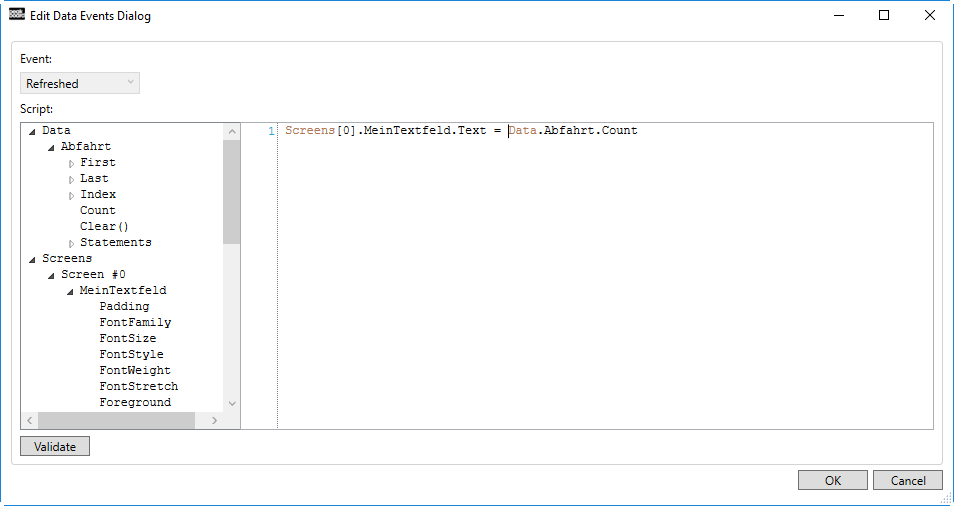Click the dialog title bar app icon
The width and height of the screenshot is (954, 506).
point(17,16)
